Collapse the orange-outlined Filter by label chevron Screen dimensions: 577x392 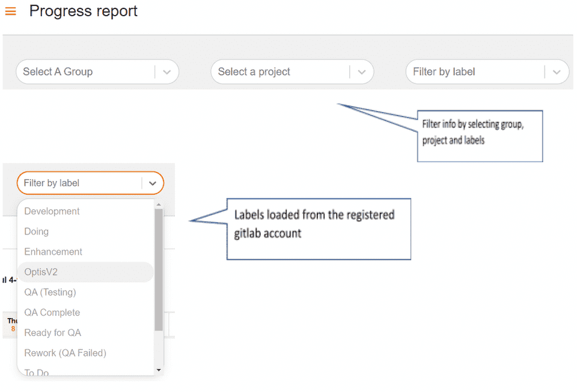tap(153, 183)
